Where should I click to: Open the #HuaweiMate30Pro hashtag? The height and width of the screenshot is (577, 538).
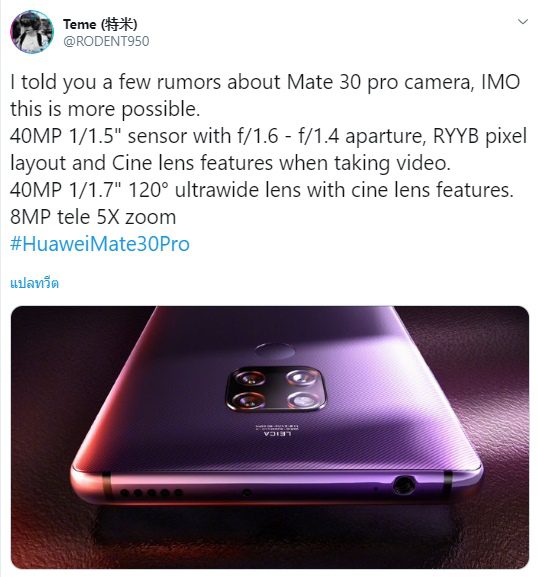[x=100, y=244]
